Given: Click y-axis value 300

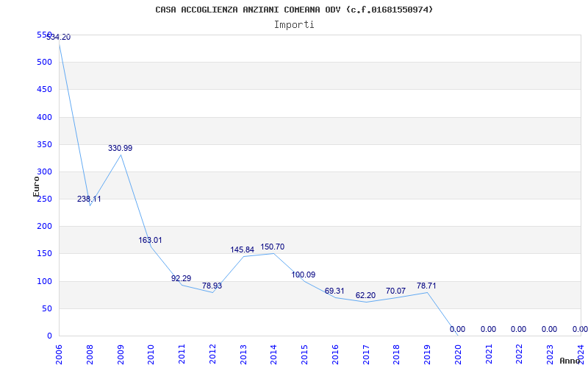Looking at the screenshot, I should [x=44, y=172].
